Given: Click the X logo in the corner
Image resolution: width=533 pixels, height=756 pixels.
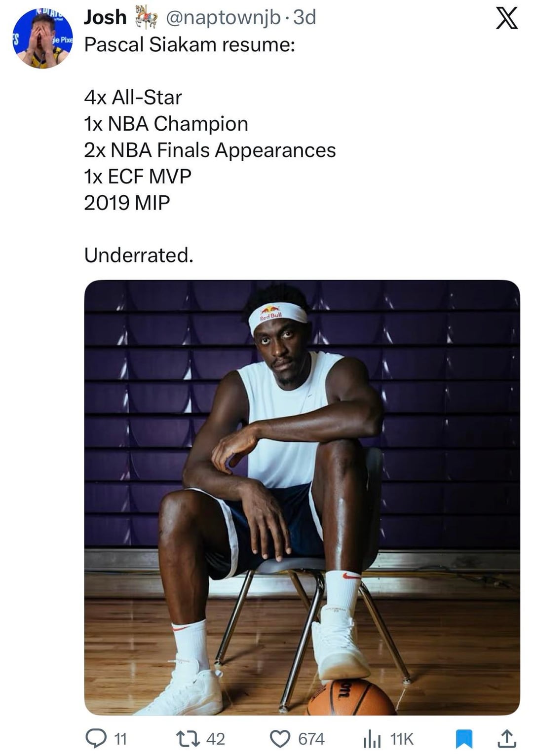Looking at the screenshot, I should coord(506,18).
